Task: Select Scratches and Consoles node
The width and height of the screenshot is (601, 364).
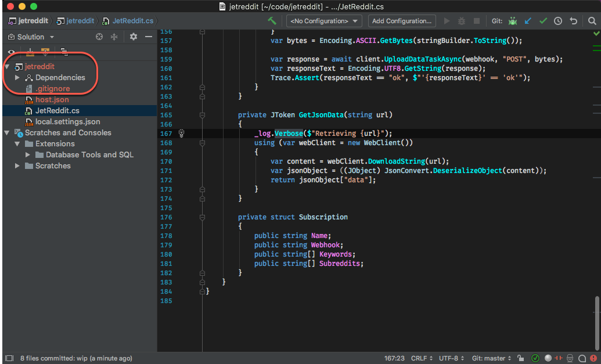Action: (x=68, y=133)
